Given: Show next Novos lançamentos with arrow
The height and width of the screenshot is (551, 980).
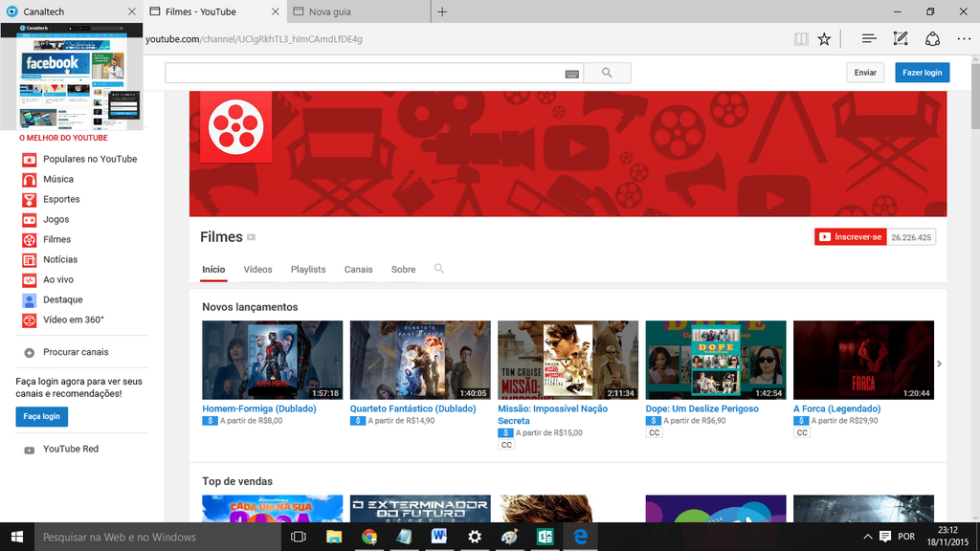Looking at the screenshot, I should point(939,364).
